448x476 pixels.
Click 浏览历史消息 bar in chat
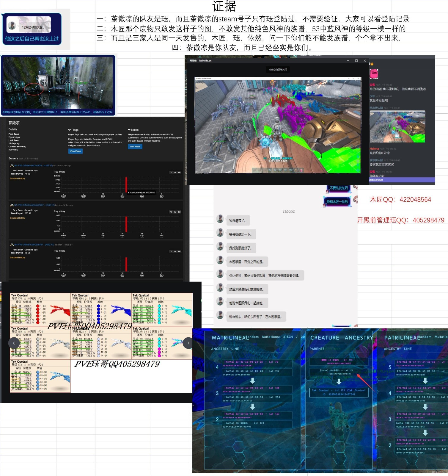[402, 180]
